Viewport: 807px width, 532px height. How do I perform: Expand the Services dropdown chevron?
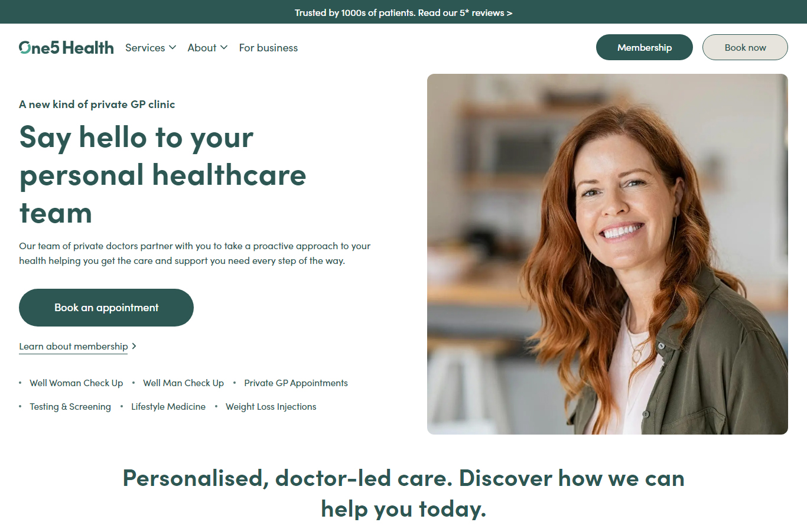pos(173,47)
